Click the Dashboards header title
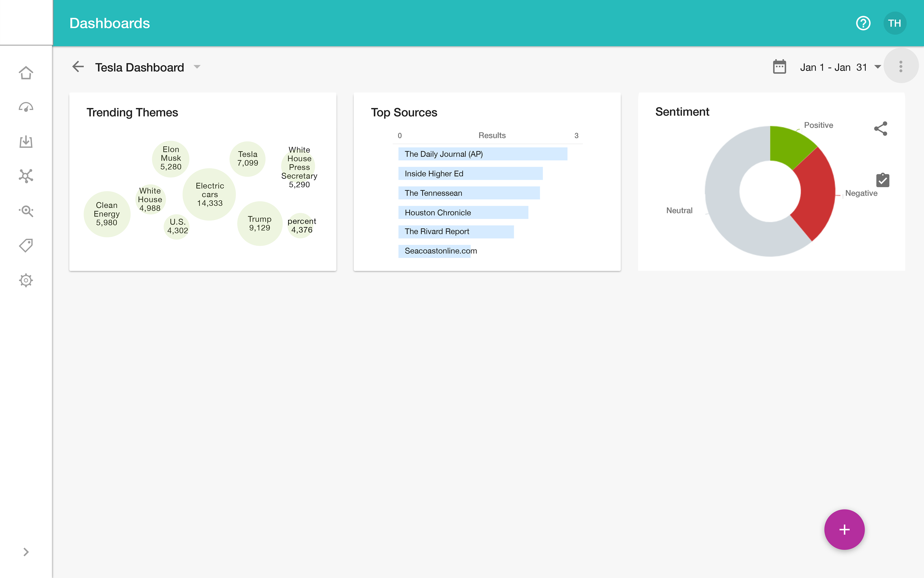 tap(109, 23)
